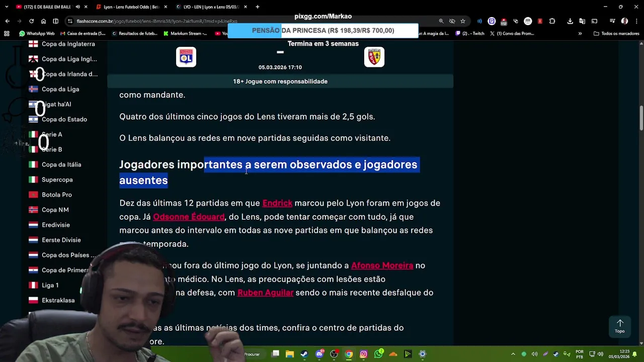Open File Explorer from the taskbar
644x362 pixels.
click(x=290, y=354)
